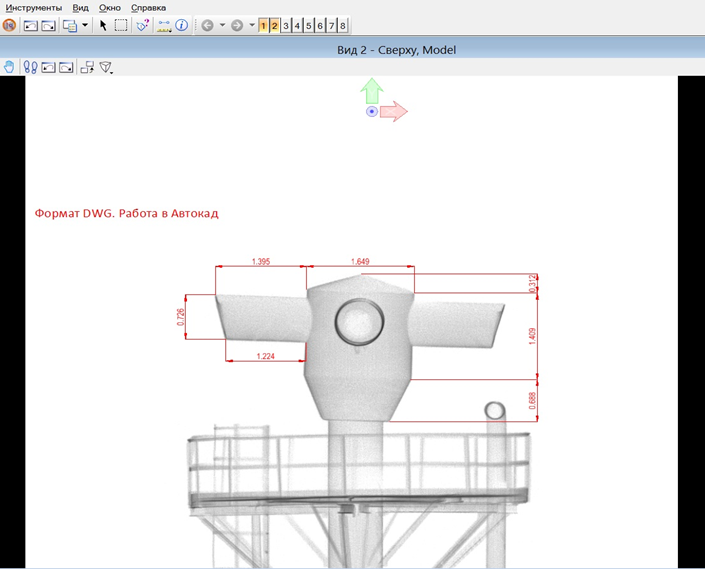This screenshot has width=710, height=570.
Task: Click the cascade windows icon
Action: pyautogui.click(x=69, y=25)
